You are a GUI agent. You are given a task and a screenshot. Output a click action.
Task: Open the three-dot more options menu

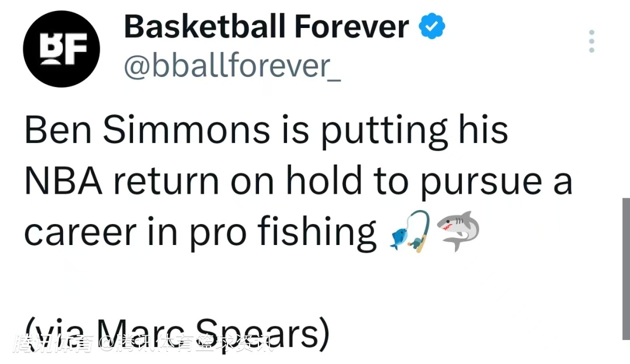[x=591, y=41]
